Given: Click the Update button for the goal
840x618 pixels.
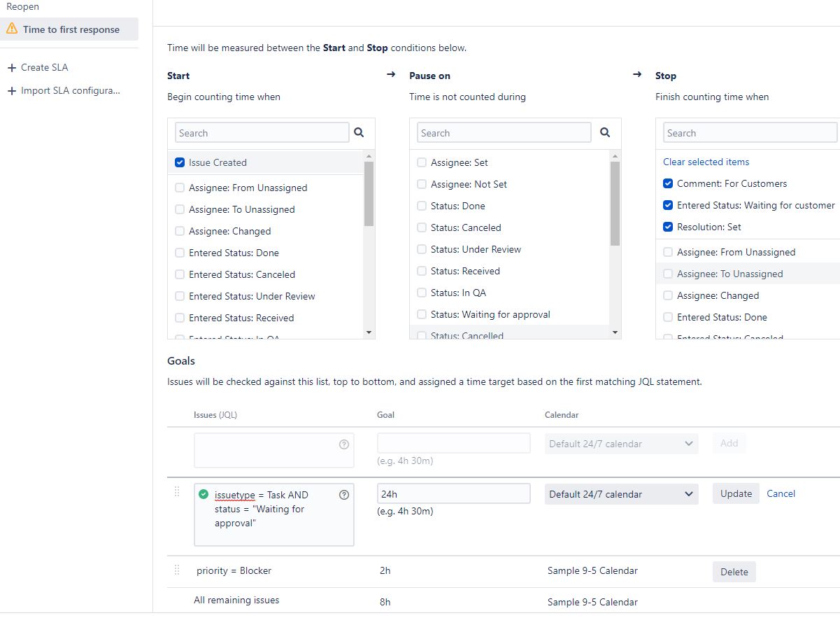Looking at the screenshot, I should [736, 493].
